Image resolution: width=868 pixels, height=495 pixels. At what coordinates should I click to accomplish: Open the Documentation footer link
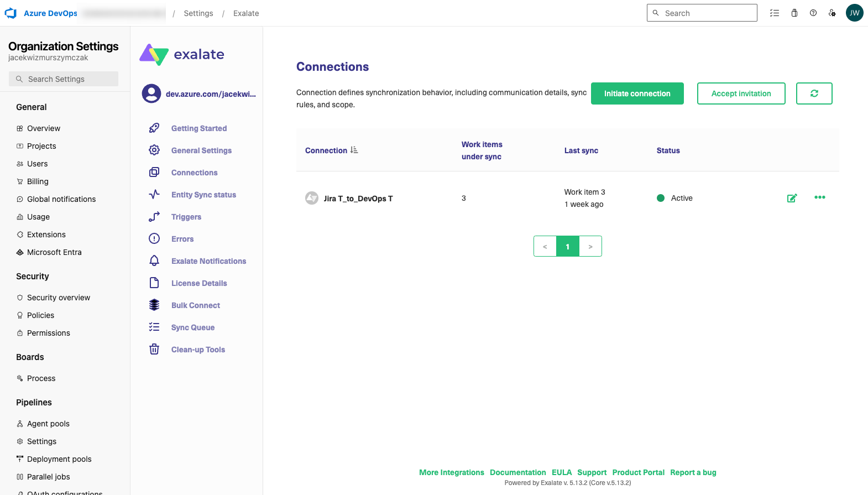(518, 472)
